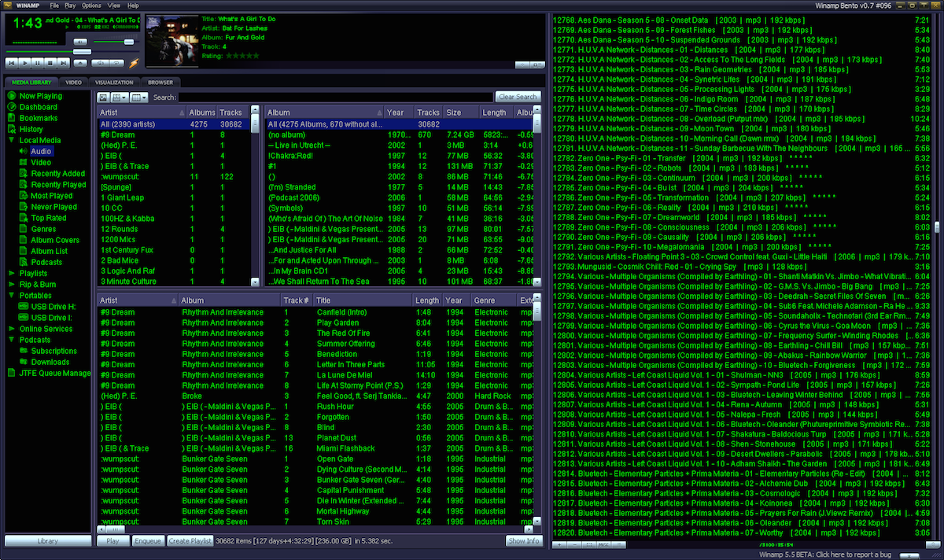Image resolution: width=944 pixels, height=560 pixels.
Task: Switch to the Visualization tab
Action: point(114,82)
